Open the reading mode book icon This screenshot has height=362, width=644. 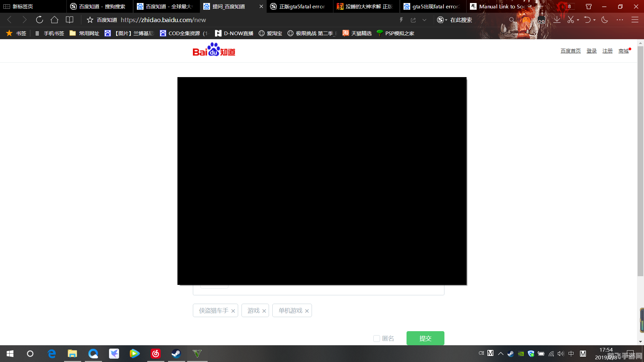click(x=69, y=20)
